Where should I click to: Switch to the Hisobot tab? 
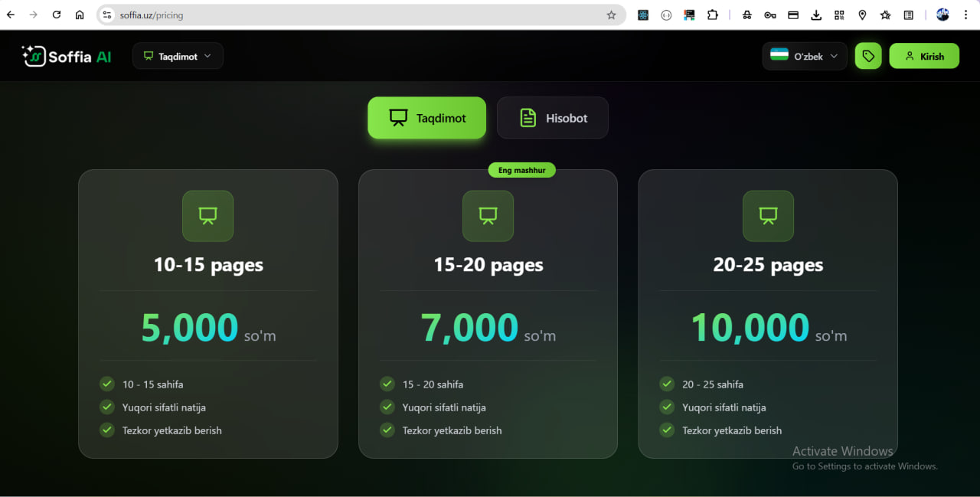click(x=552, y=117)
